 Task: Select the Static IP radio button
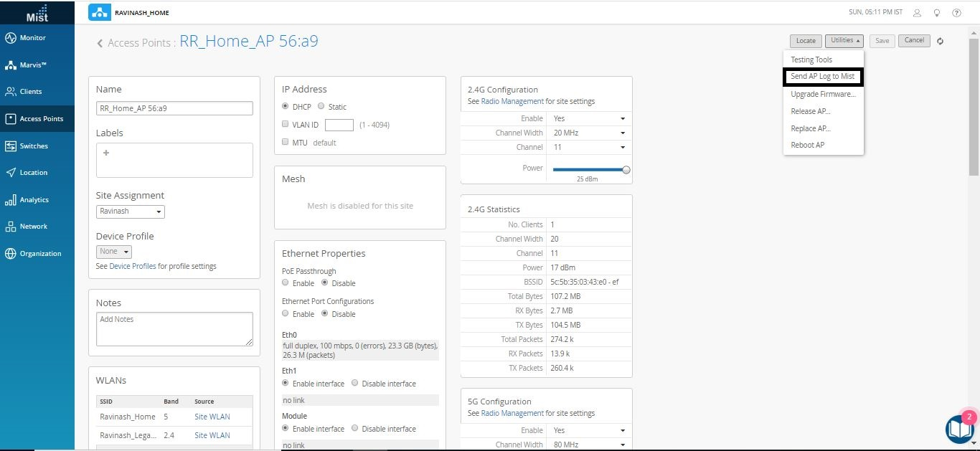coord(321,106)
